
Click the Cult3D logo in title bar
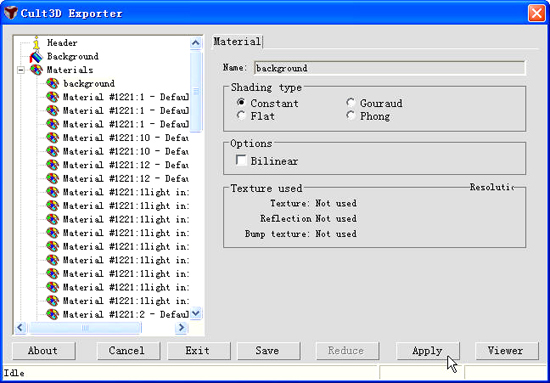[x=11, y=13]
